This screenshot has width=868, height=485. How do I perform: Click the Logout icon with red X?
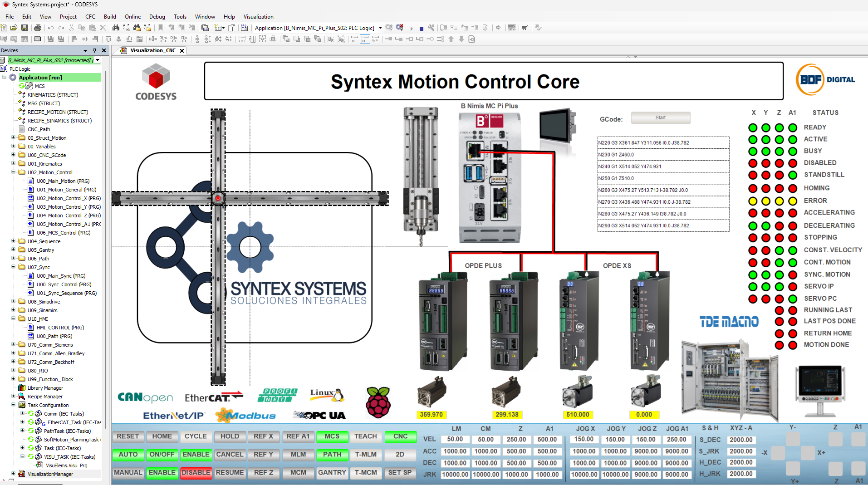pyautogui.click(x=400, y=28)
